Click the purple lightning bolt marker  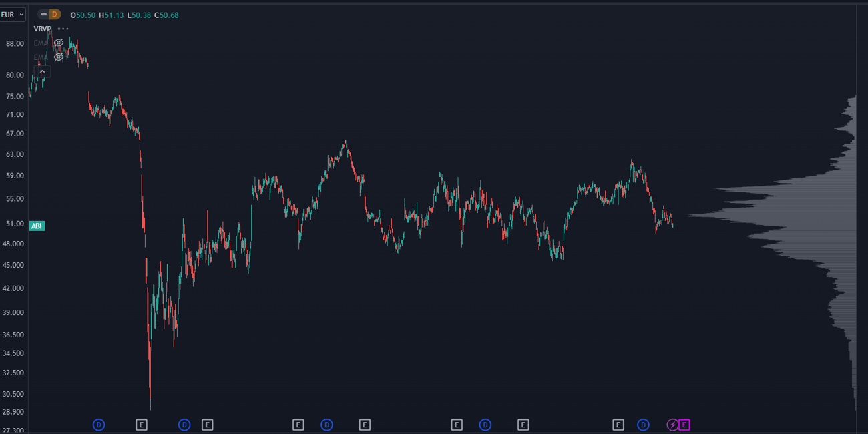click(x=672, y=425)
